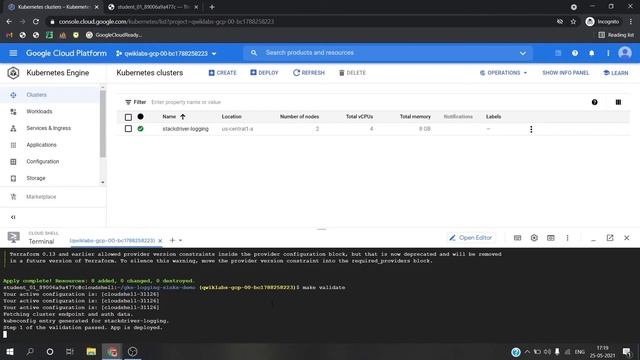Open the Cloud Shell keyboard settings icon
The height and width of the screenshot is (360, 640).
click(x=517, y=238)
